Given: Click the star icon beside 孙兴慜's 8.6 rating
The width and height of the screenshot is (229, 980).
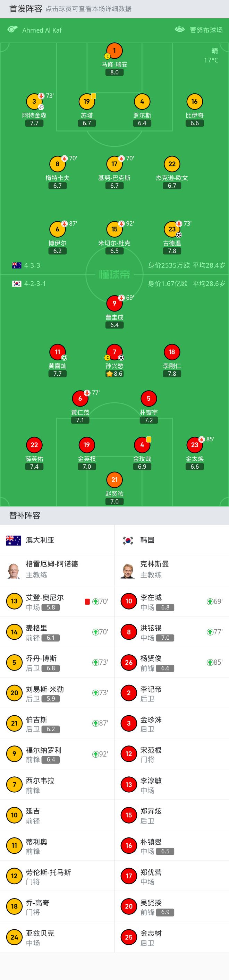Looking at the screenshot, I should pyautogui.click(x=110, y=374).
